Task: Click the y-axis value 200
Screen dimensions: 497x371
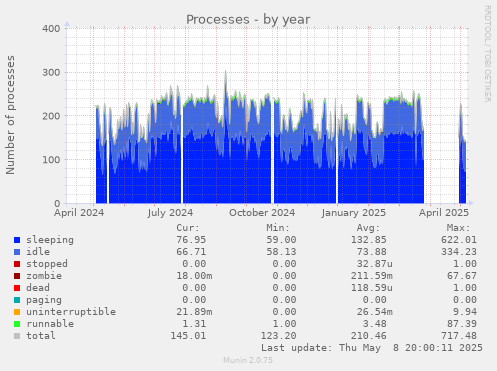Action: [51, 116]
